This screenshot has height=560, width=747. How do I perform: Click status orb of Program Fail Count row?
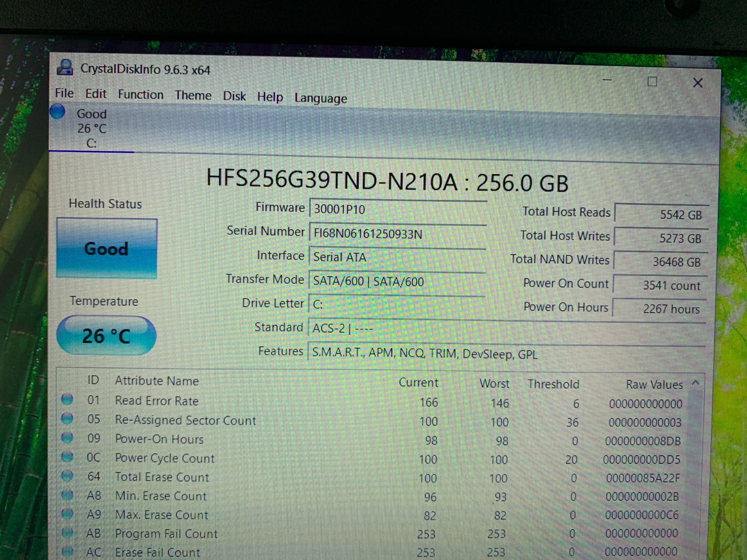67,532
